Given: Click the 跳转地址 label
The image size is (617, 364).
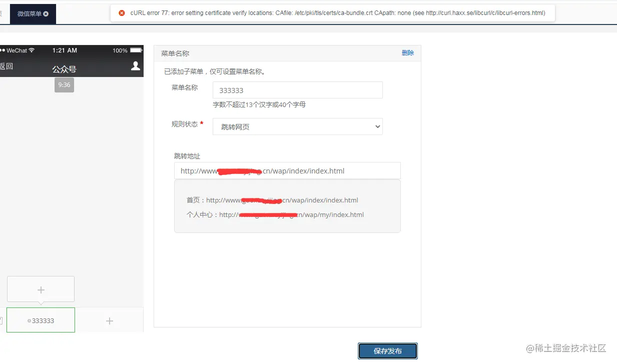Looking at the screenshot, I should click(187, 156).
